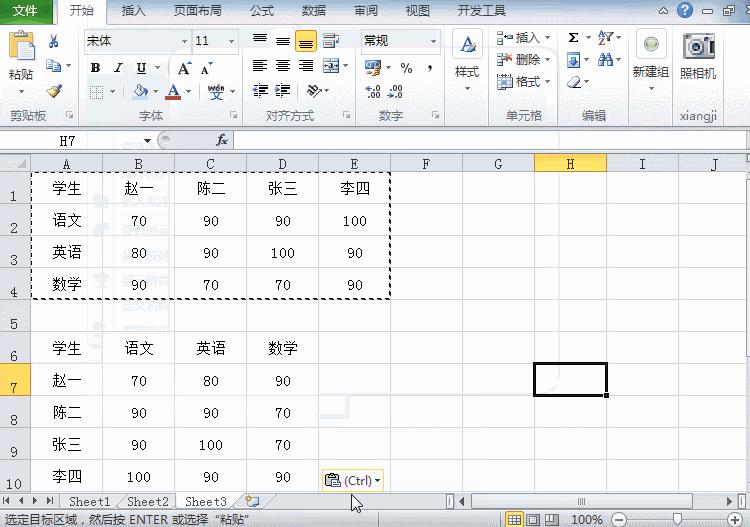Image resolution: width=750 pixels, height=527 pixels.
Task: Select the Format Painter brush
Action: pyautogui.click(x=54, y=91)
